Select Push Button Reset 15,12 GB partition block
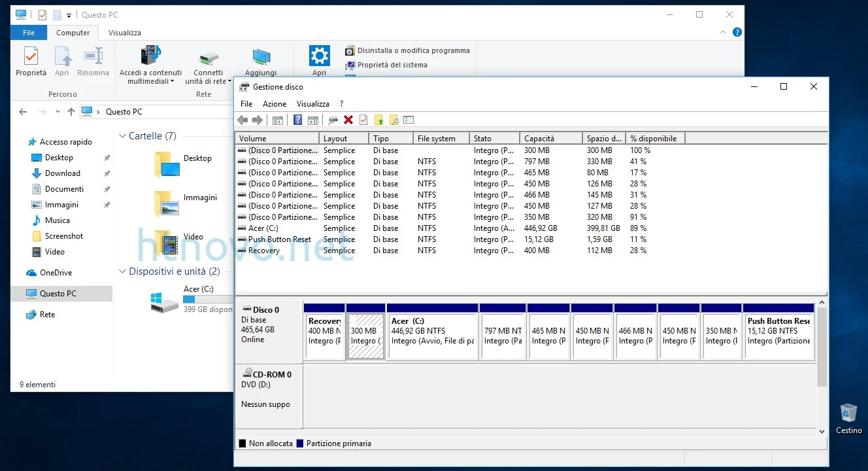The width and height of the screenshot is (868, 471). [x=779, y=332]
